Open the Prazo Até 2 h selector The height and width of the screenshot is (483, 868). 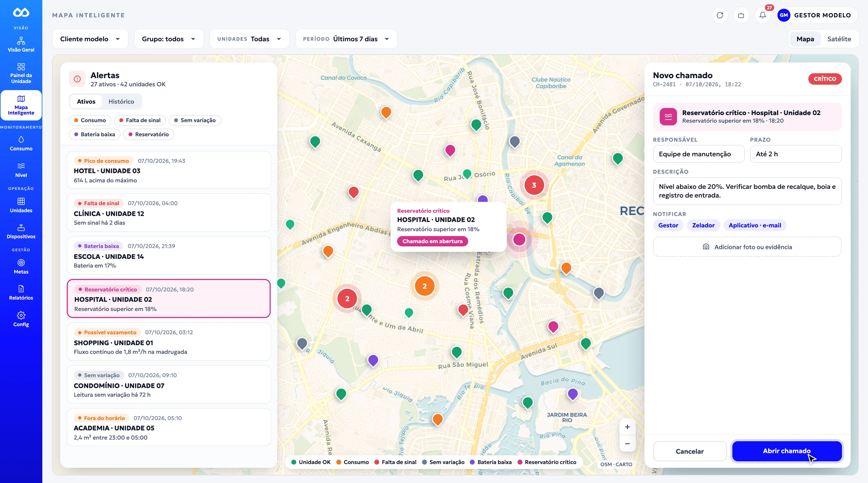[796, 154]
